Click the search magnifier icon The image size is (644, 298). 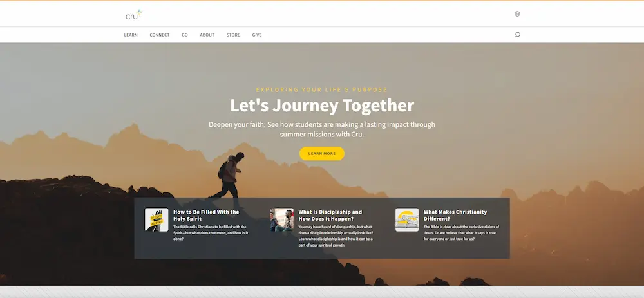(x=517, y=35)
